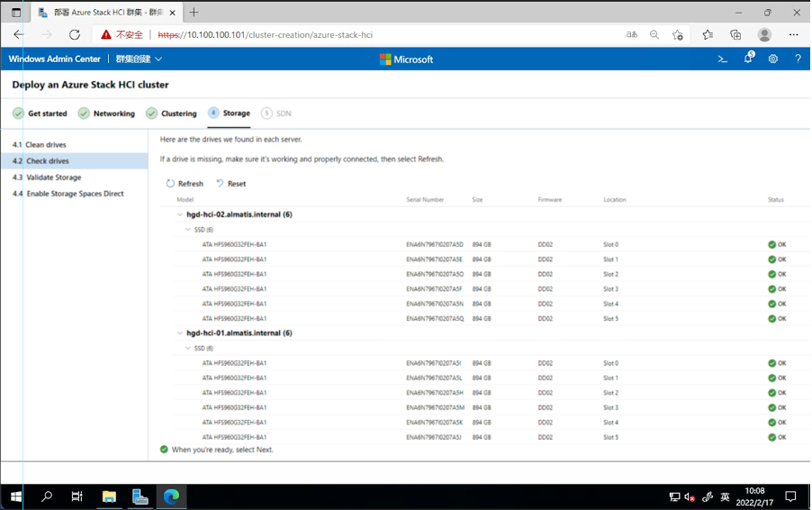Sort by the Serial Number column header
The image size is (812, 510).
pyautogui.click(x=425, y=199)
